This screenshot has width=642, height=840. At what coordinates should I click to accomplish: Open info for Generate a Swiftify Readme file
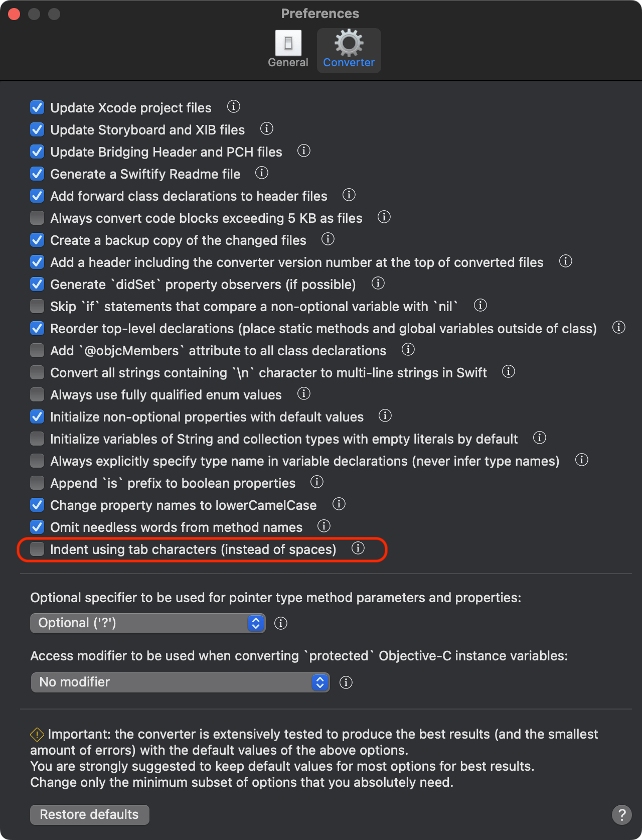pos(262,173)
